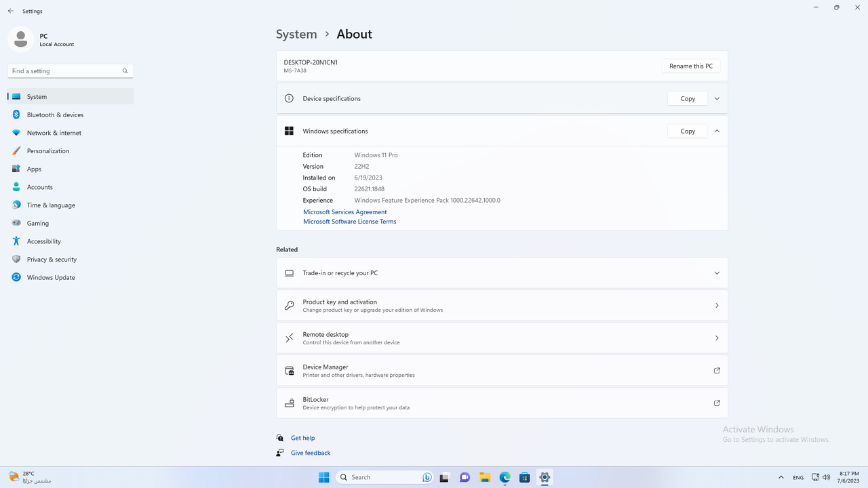Image resolution: width=868 pixels, height=488 pixels.
Task: Click the Personalization paintbrush icon
Action: [x=16, y=151]
